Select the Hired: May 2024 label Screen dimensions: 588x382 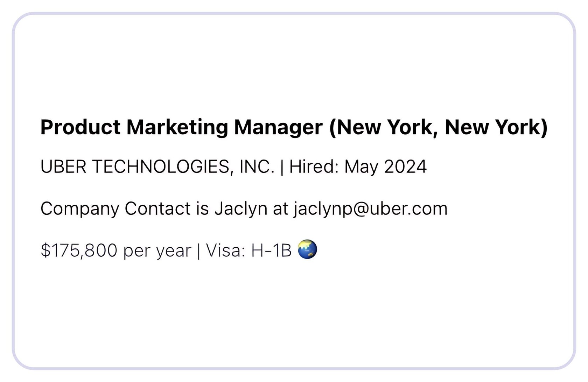tap(358, 167)
